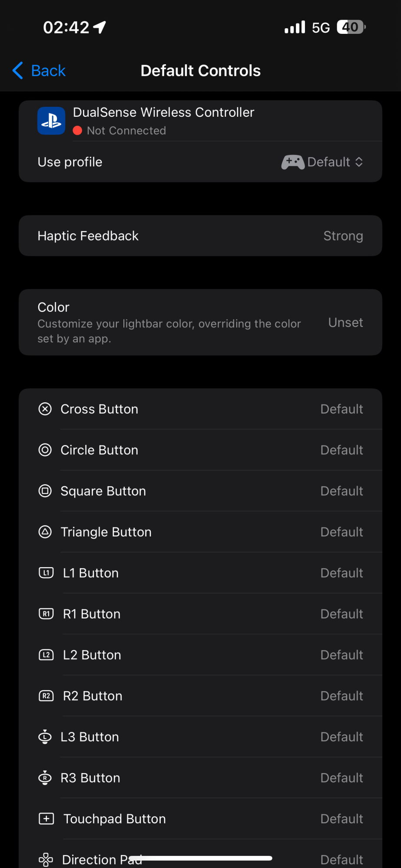The height and width of the screenshot is (868, 401).
Task: Select the R3 Button Default value
Action: [x=341, y=778]
